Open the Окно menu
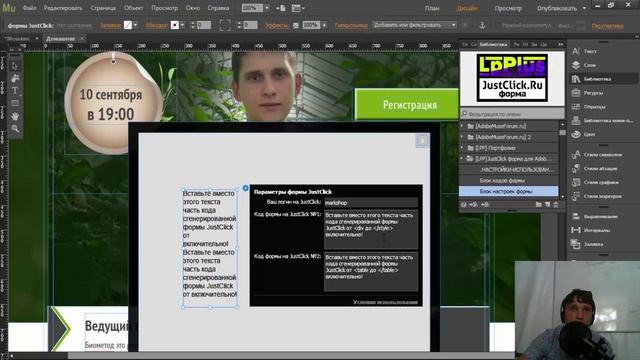This screenshot has height=360, width=640. [192, 8]
